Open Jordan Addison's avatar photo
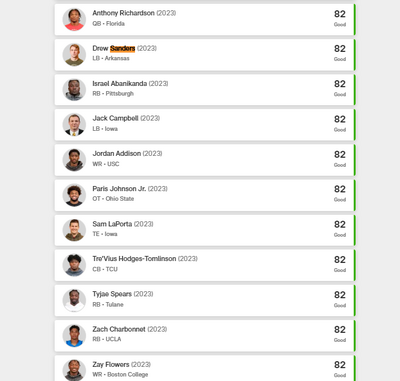The height and width of the screenshot is (381, 400). click(74, 160)
